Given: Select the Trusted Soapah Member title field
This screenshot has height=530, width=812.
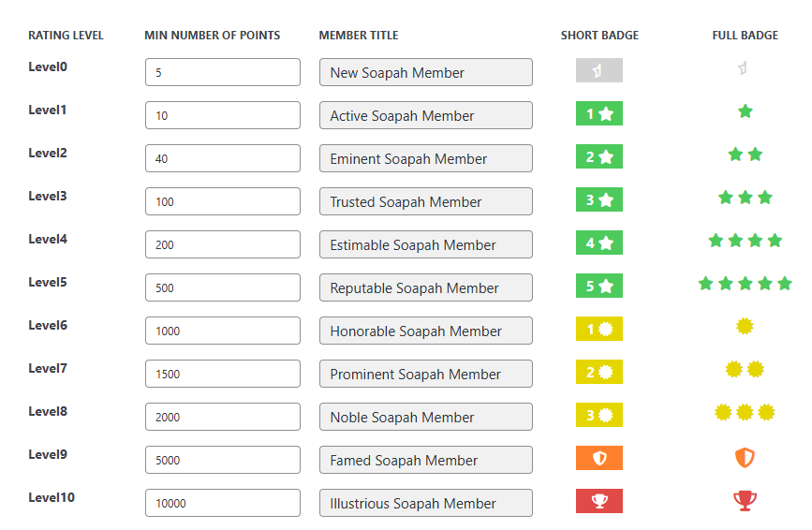Looking at the screenshot, I should point(426,201).
